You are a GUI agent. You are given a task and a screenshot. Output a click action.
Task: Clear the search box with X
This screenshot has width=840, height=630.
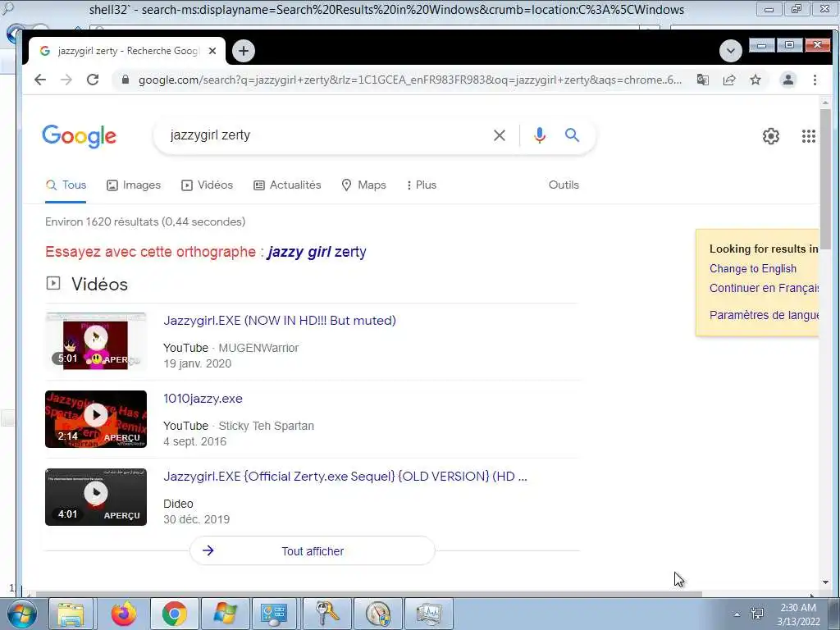(500, 135)
